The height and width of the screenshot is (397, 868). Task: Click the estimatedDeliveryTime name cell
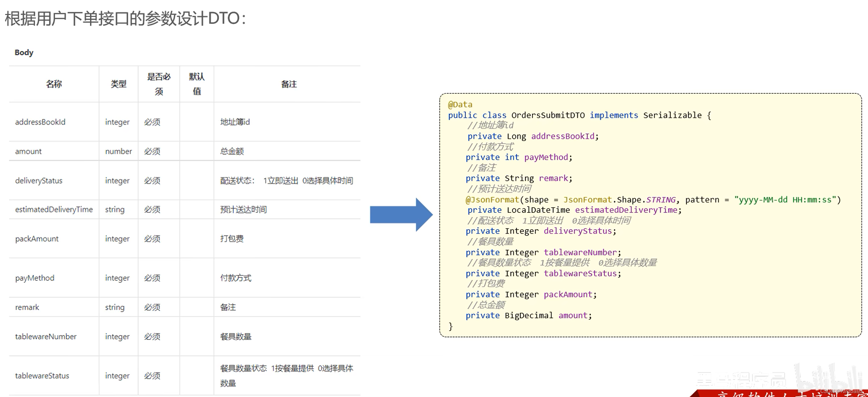[x=54, y=209]
